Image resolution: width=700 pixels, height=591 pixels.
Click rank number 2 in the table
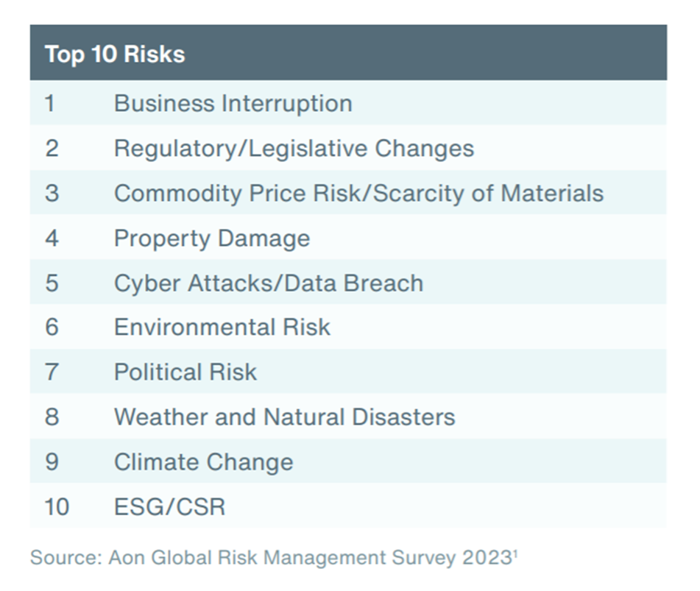click(x=52, y=148)
